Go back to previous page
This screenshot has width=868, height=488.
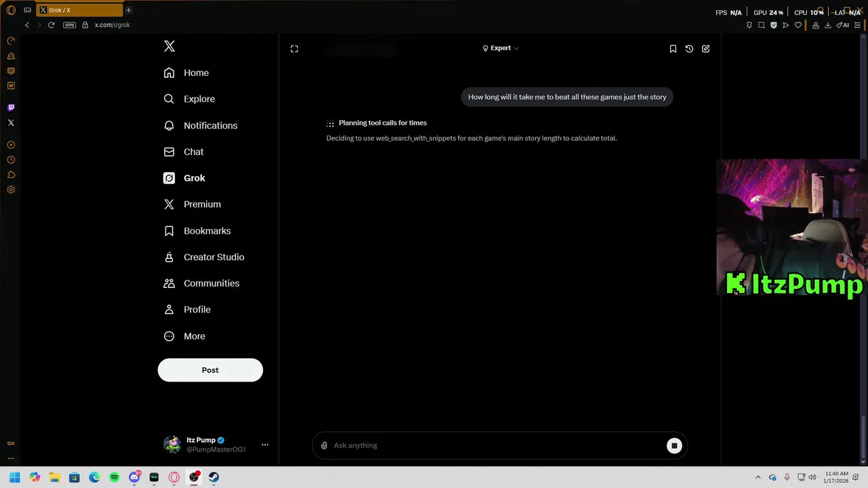27,25
